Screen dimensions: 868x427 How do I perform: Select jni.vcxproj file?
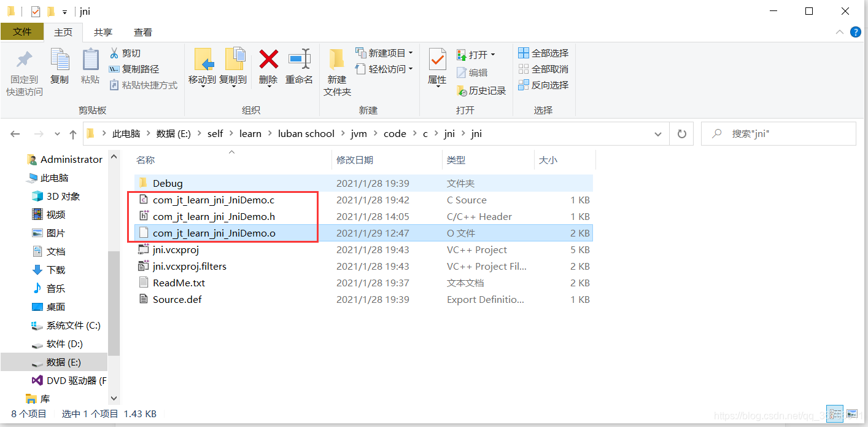363,249
